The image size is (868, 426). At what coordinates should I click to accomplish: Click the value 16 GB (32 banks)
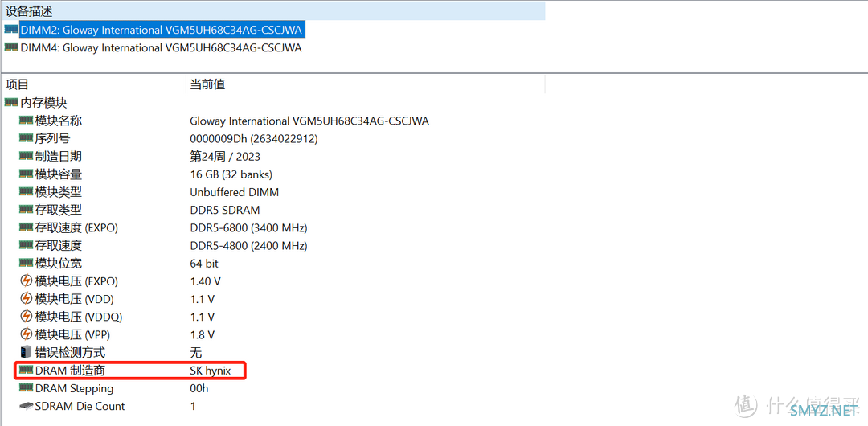(x=231, y=174)
